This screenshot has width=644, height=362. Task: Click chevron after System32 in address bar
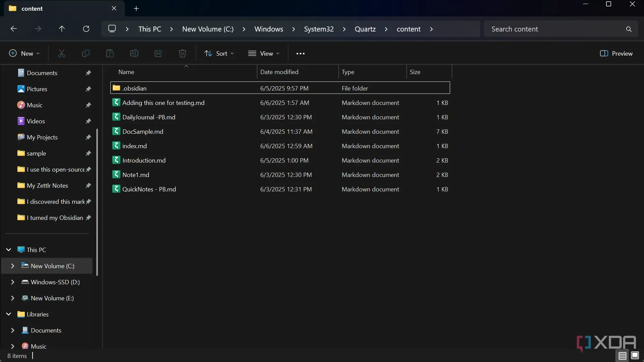[344, 29]
